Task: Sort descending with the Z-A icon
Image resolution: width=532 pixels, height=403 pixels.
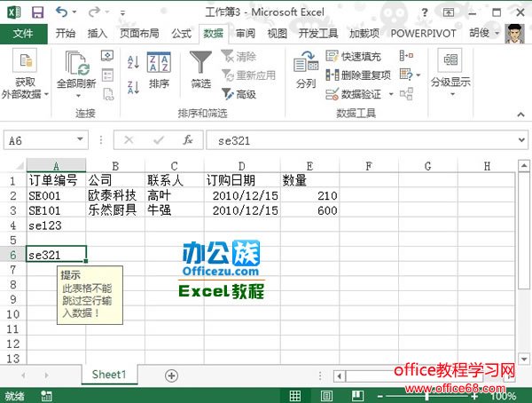Action: (133, 87)
